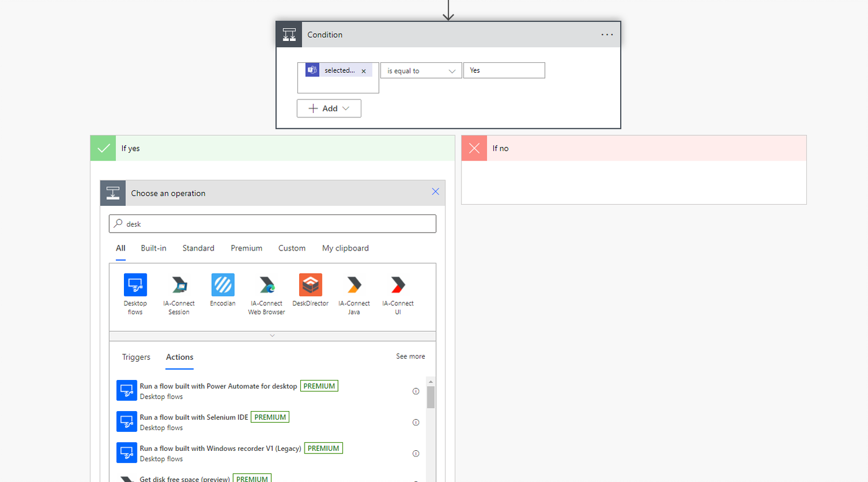Click the actions list scroll up arrow

(431, 381)
